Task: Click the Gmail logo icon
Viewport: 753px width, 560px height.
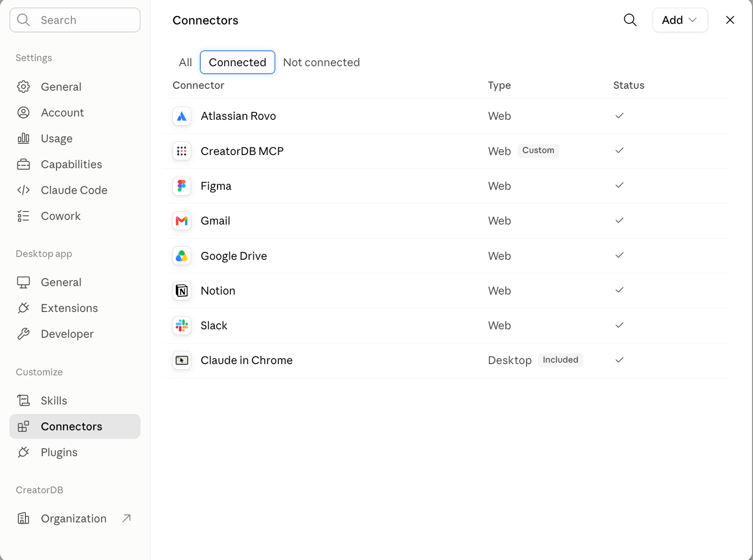Action: tap(182, 221)
